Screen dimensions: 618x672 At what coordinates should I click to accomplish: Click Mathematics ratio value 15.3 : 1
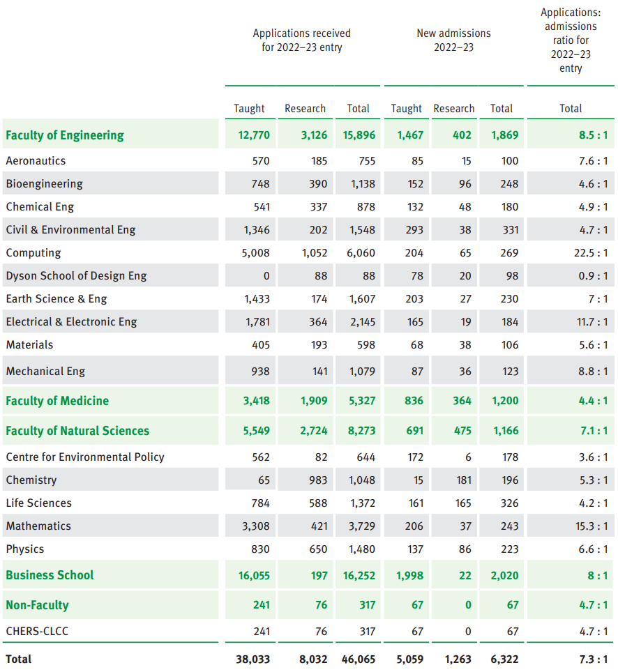pos(590,526)
